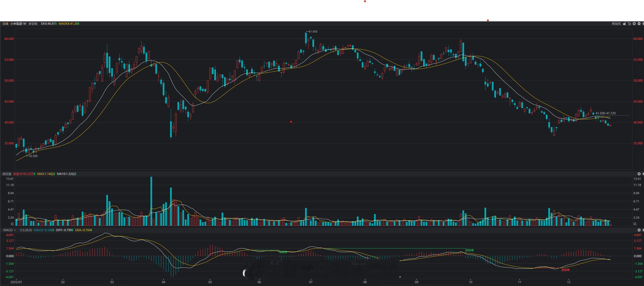Click the 41.500-41.720 price range label

pos(605,113)
